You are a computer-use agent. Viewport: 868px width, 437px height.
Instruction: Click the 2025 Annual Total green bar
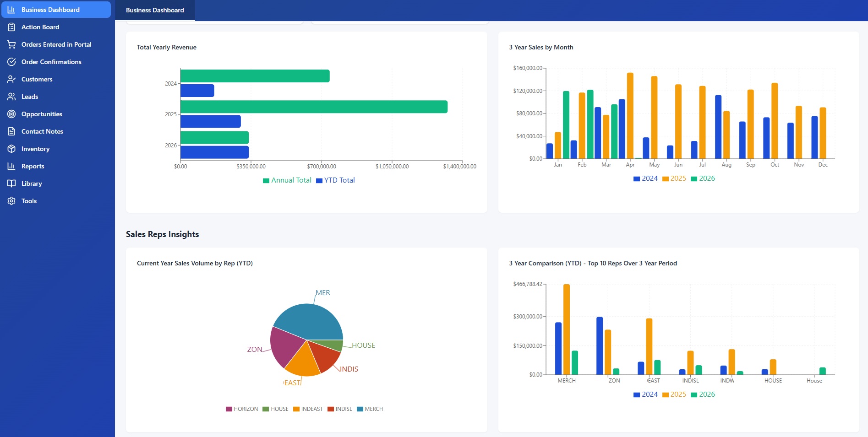pyautogui.click(x=314, y=107)
